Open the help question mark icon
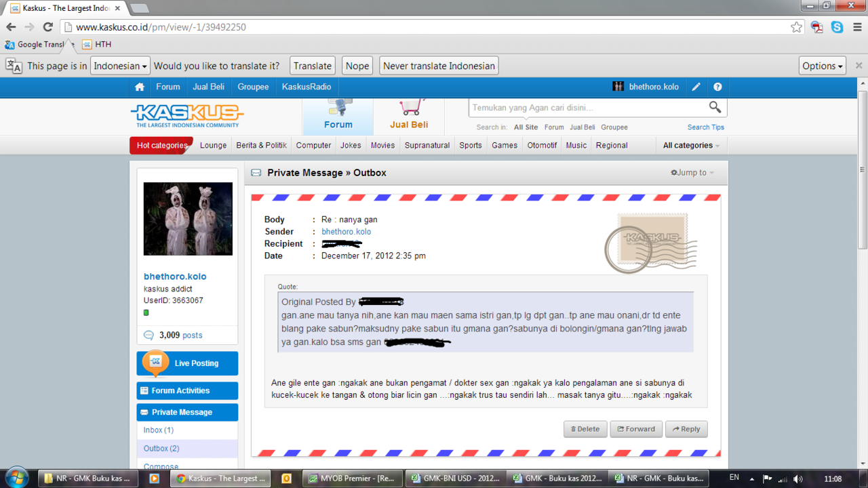This screenshot has height=488, width=868. (717, 87)
